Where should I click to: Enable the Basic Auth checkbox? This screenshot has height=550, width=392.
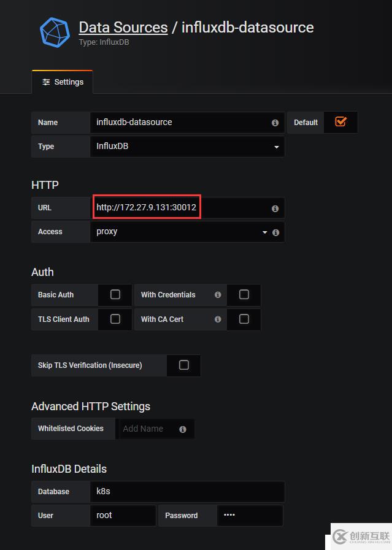pyautogui.click(x=115, y=295)
